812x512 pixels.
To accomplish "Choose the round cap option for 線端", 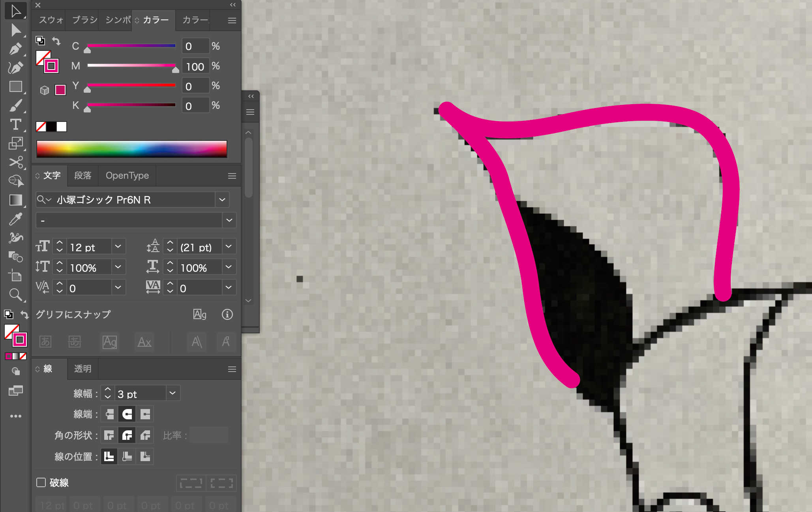I will click(127, 414).
